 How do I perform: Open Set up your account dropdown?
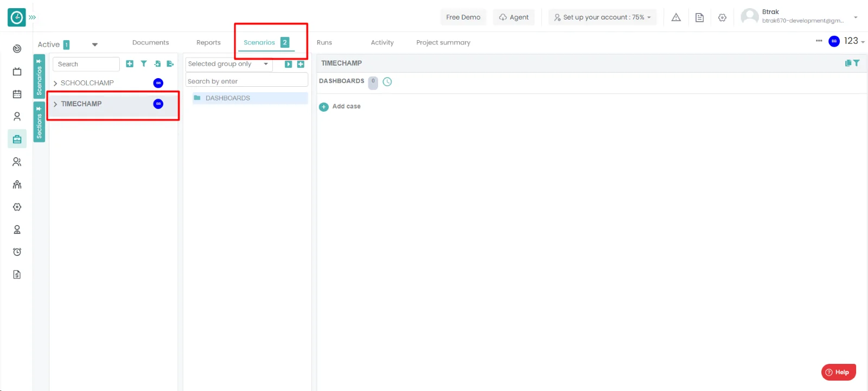tap(602, 17)
